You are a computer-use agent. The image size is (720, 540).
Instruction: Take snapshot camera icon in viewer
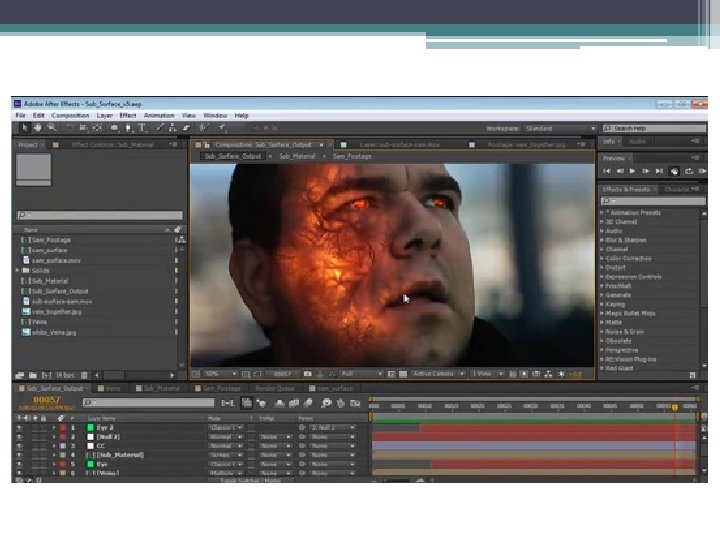click(x=308, y=374)
